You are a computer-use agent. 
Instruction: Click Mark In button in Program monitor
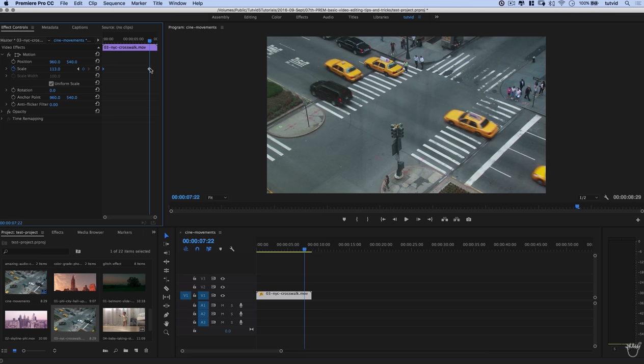357,219
